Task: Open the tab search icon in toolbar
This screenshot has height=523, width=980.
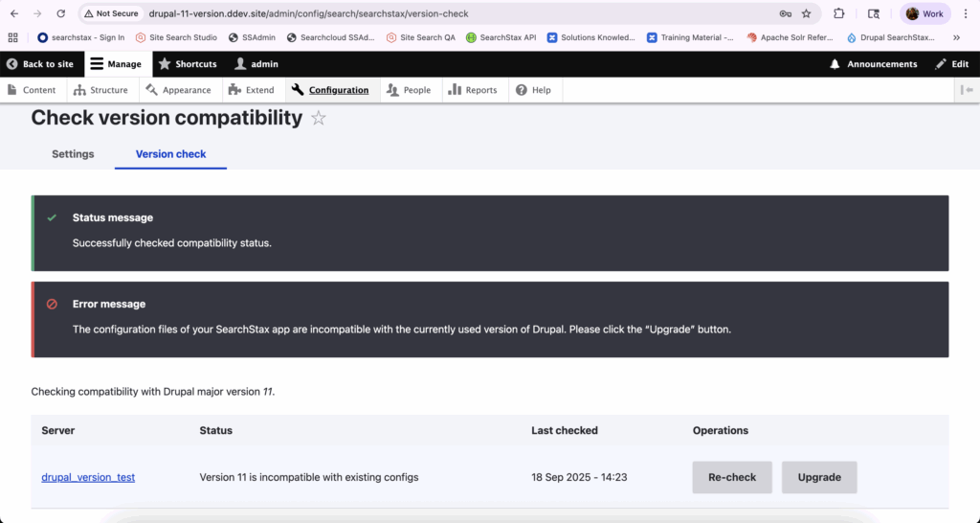Action: coord(874,13)
